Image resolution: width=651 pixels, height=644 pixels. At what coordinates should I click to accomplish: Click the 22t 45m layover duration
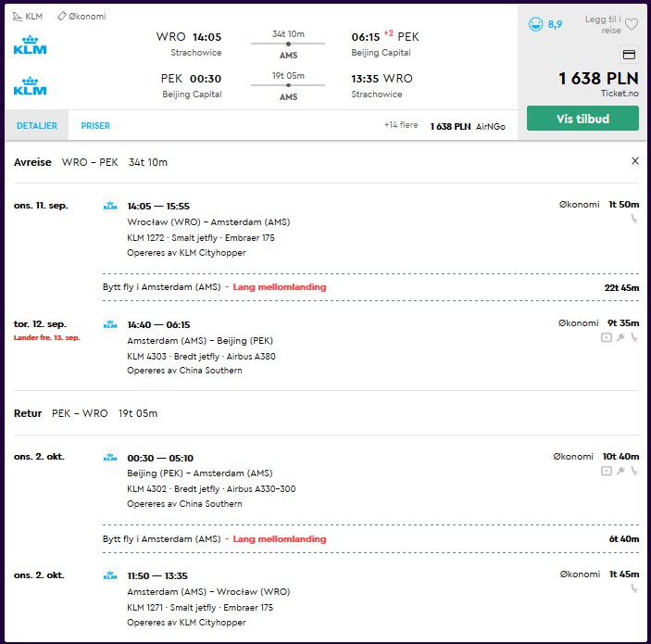621,287
